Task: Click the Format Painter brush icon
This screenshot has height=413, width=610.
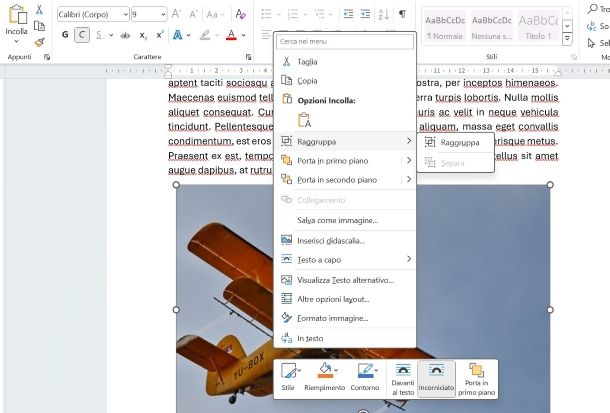Action: point(39,42)
